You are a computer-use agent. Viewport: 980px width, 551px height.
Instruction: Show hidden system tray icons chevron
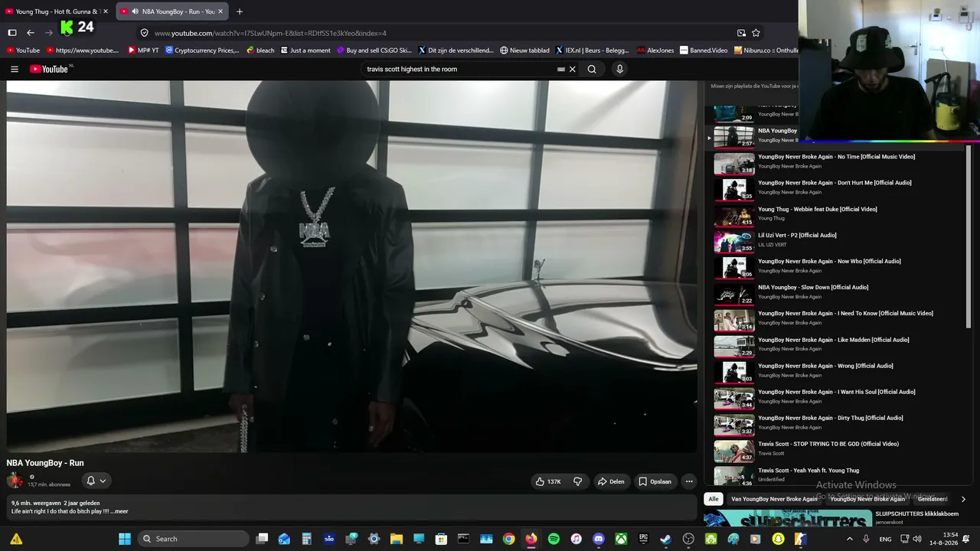pos(849,539)
